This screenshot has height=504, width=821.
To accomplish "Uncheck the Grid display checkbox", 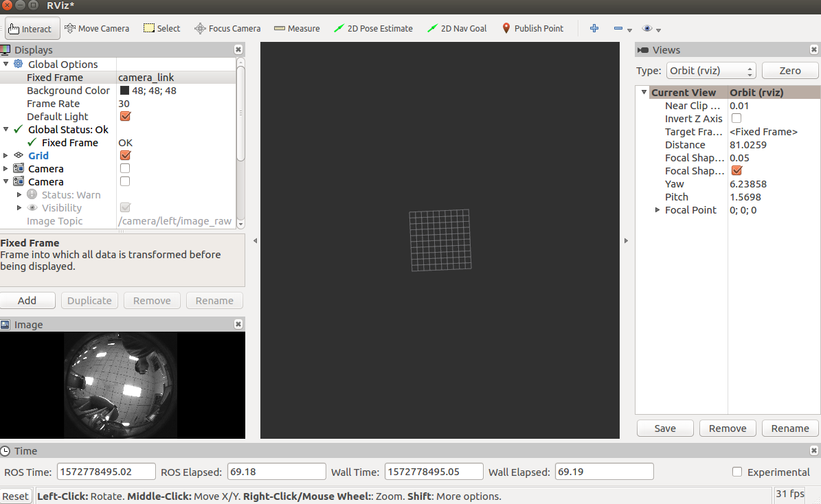I will (x=124, y=155).
